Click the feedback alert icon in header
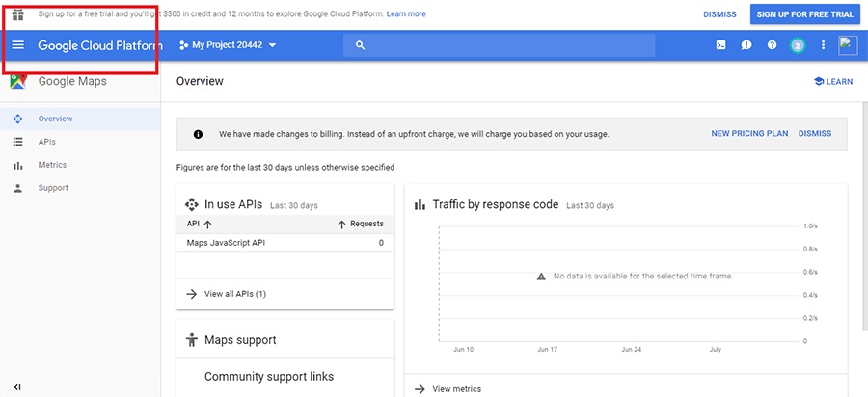Screen dimensions: 868x397 click(746, 45)
